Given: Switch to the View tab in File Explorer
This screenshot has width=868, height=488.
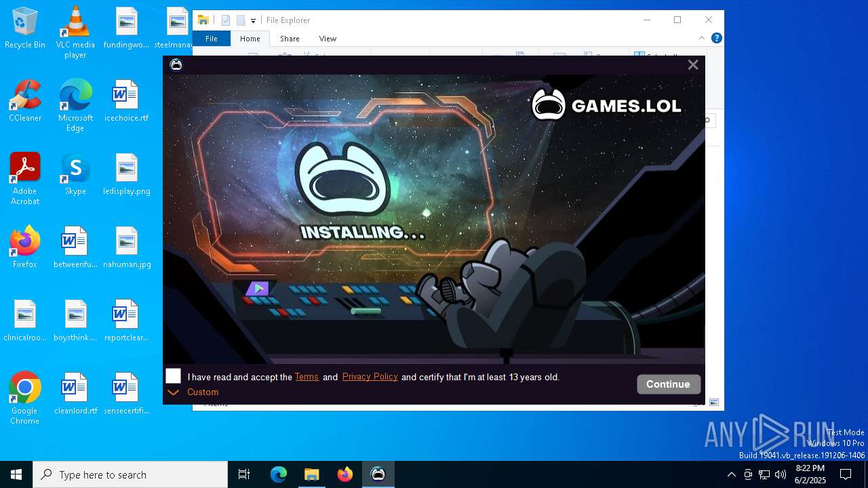Looking at the screenshot, I should click(x=328, y=39).
